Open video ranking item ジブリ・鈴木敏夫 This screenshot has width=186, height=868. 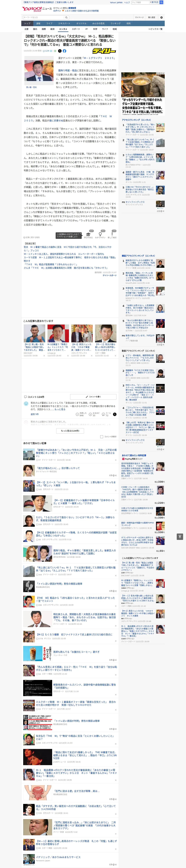tap(140, 358)
